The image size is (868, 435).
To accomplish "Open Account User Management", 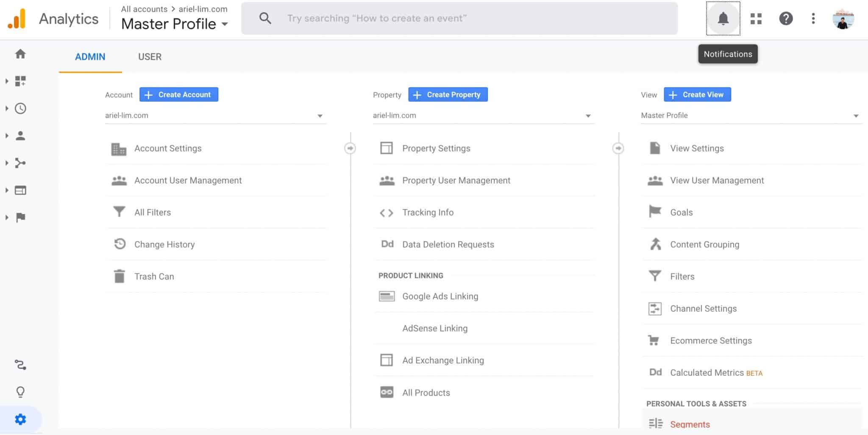I will 216,180.
